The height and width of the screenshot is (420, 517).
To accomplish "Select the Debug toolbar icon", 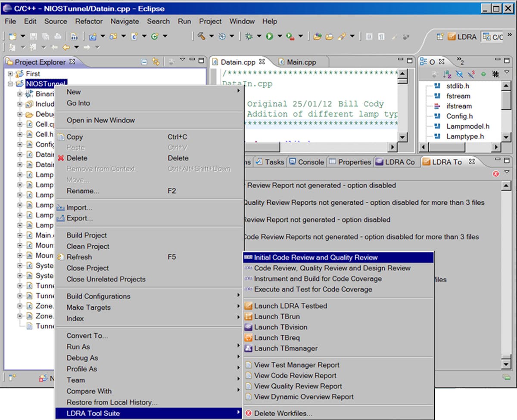I will 249,37.
